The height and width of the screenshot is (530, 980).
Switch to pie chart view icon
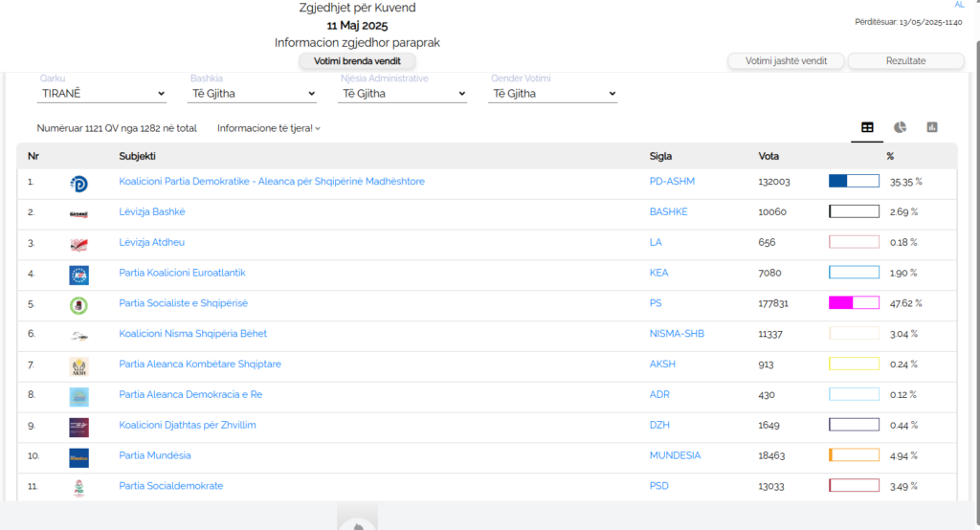pyautogui.click(x=900, y=127)
